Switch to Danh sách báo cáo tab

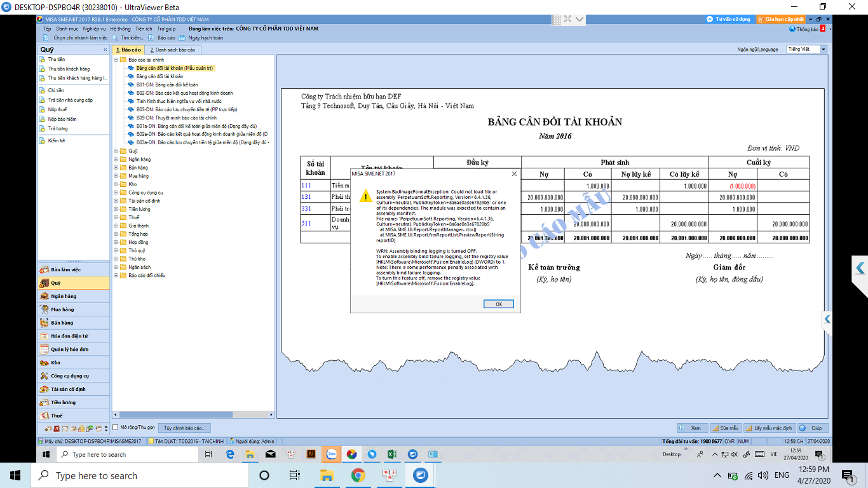(x=172, y=50)
